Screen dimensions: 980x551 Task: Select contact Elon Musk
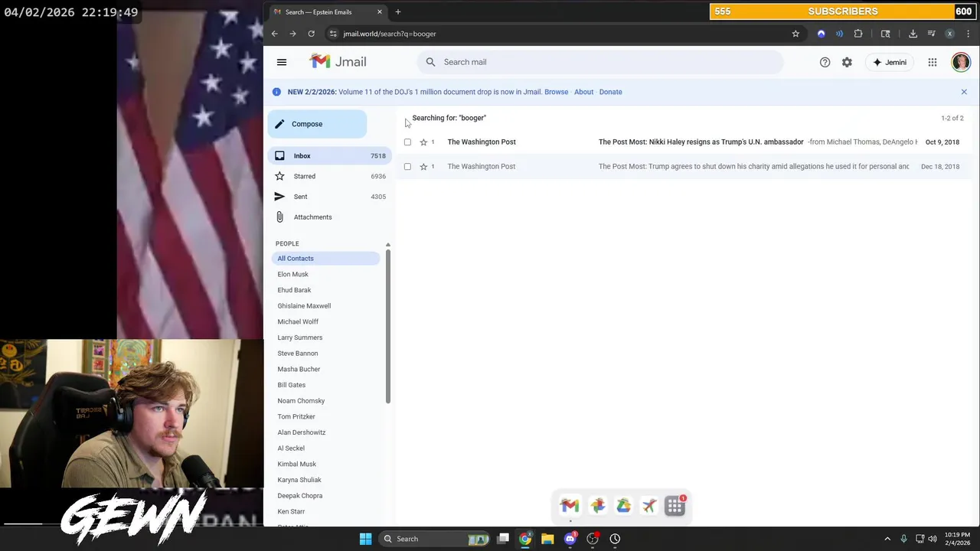tap(293, 274)
